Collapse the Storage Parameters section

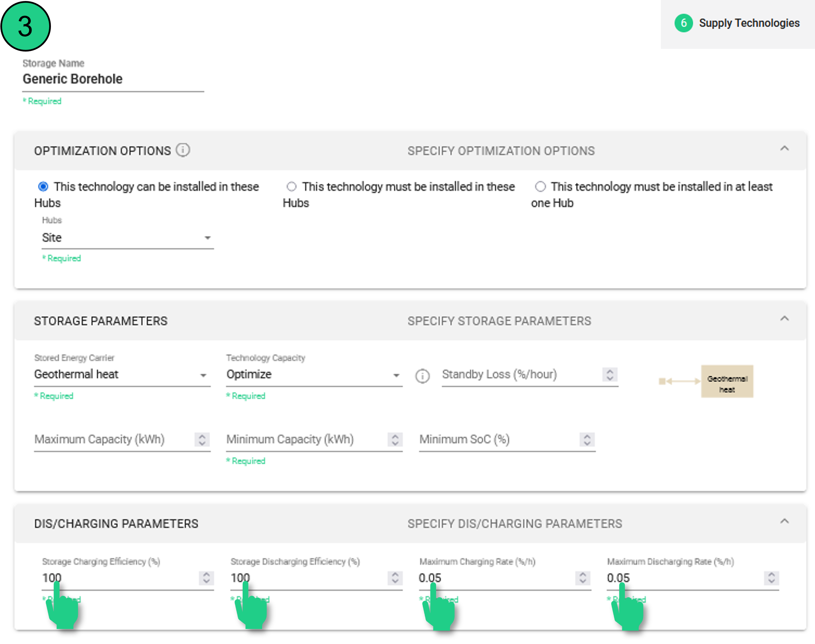coord(785,319)
